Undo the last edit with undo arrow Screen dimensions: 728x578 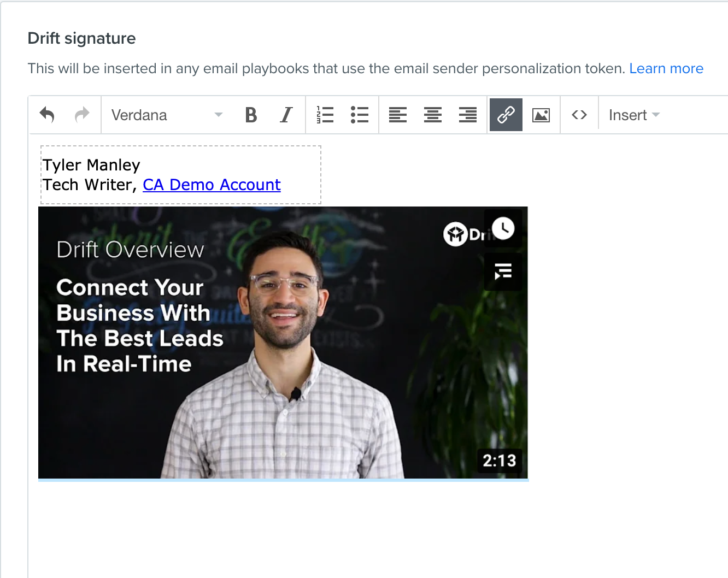click(x=48, y=115)
